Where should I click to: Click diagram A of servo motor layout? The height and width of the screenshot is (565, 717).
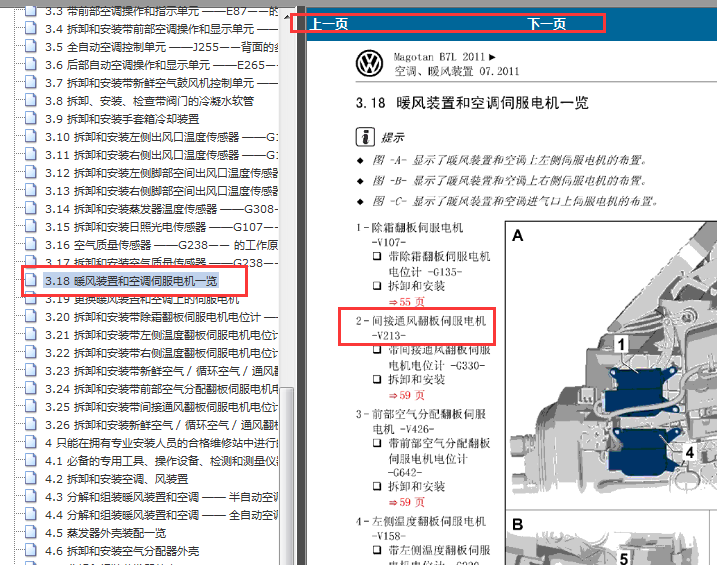[611, 365]
